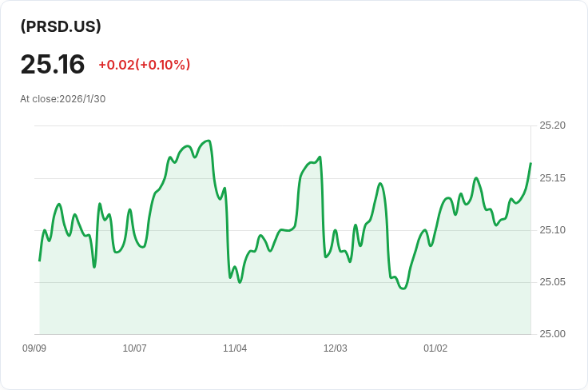The width and height of the screenshot is (588, 390).
Task: Click the rightmost end point of the price line
Action: pos(530,164)
